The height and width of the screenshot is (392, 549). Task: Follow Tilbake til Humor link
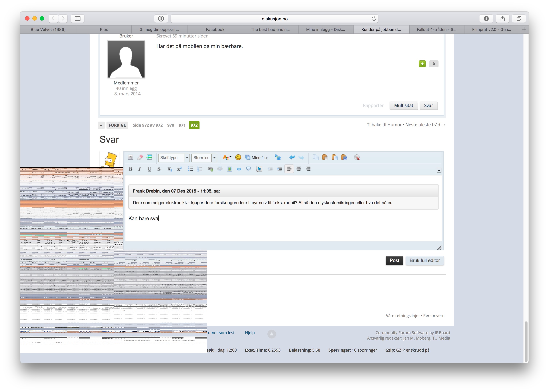pos(384,125)
